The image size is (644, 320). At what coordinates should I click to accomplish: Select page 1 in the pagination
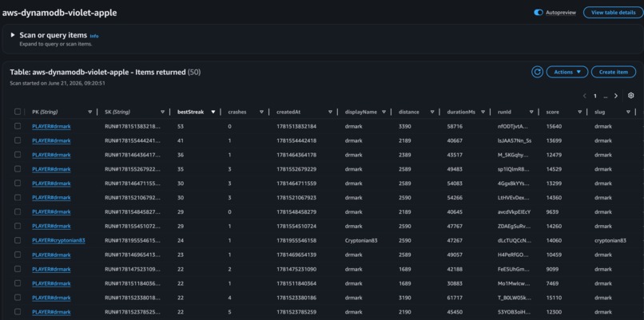[594, 96]
